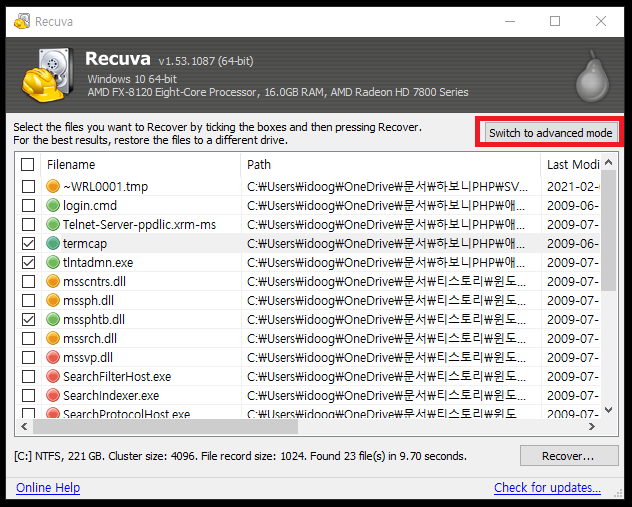Sort by the Path column header

(391, 164)
